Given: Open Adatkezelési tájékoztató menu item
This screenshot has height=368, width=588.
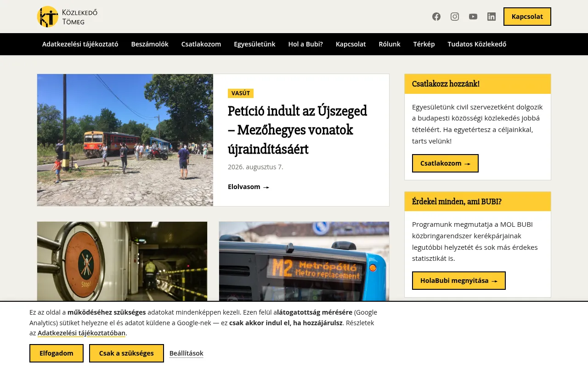Looking at the screenshot, I should click(x=80, y=44).
